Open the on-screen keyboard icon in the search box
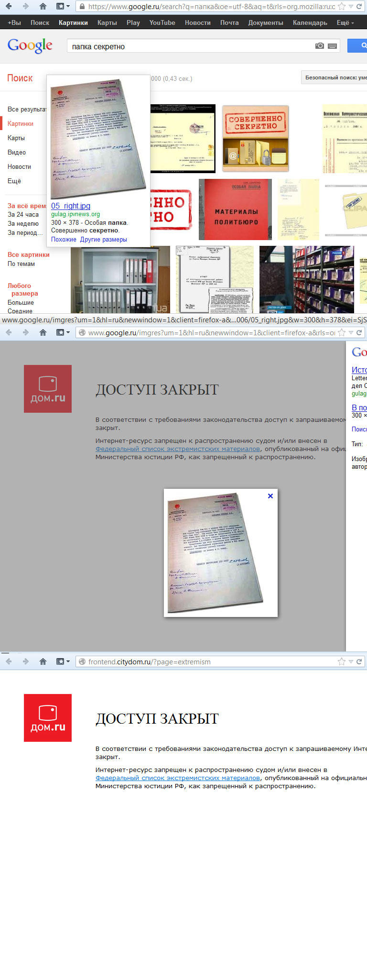The image size is (367, 980). pyautogui.click(x=332, y=46)
